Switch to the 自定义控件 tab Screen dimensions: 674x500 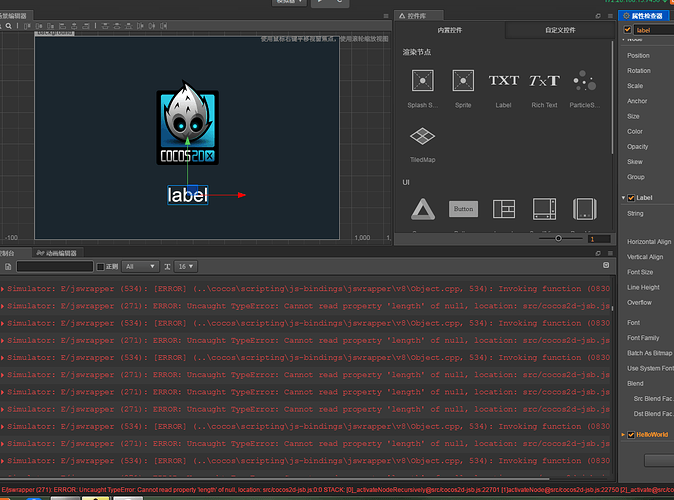(x=560, y=30)
